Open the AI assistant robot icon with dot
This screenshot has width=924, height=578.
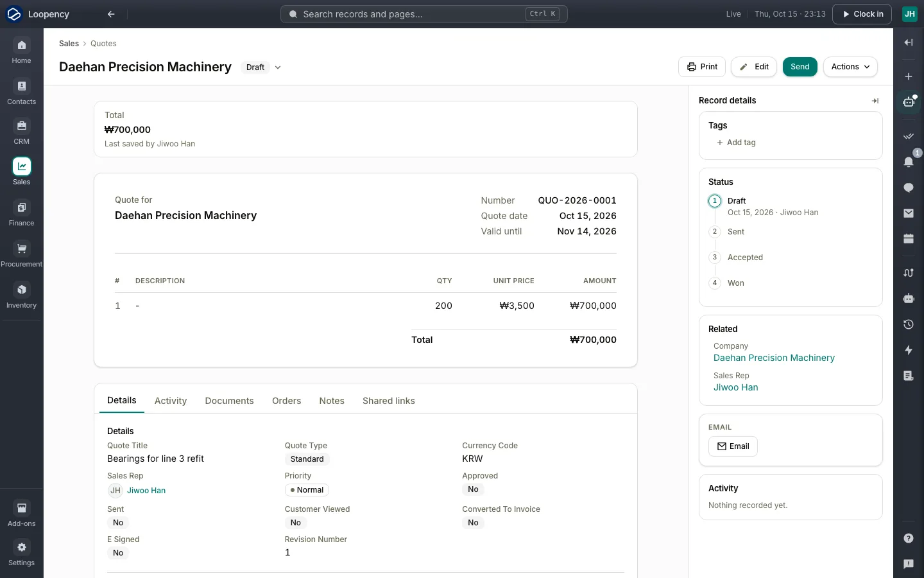[x=909, y=102]
